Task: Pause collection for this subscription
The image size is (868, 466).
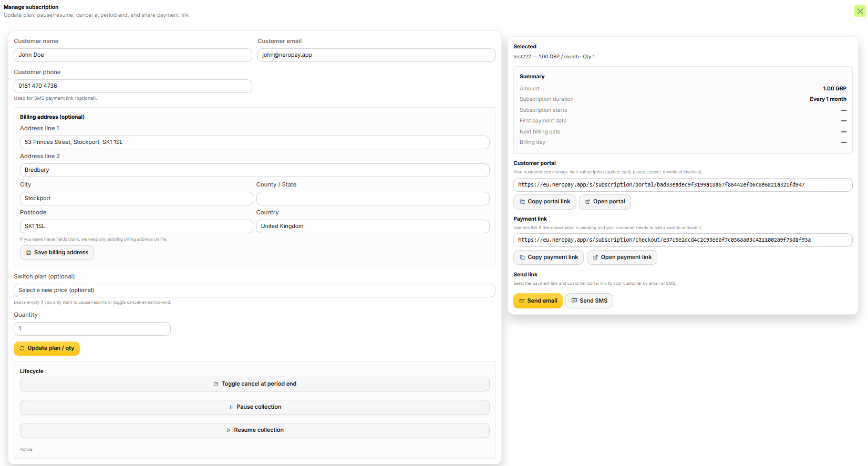Action: coord(254,407)
